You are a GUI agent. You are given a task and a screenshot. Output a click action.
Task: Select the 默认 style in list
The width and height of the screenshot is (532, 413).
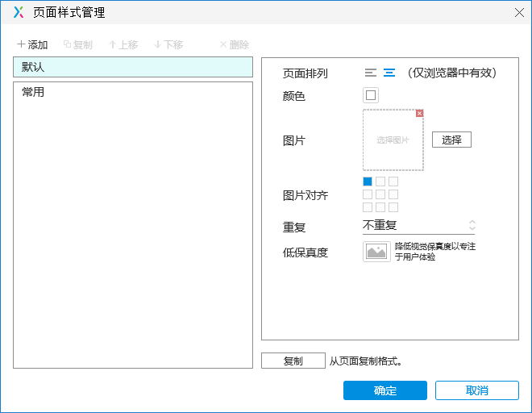pyautogui.click(x=133, y=67)
